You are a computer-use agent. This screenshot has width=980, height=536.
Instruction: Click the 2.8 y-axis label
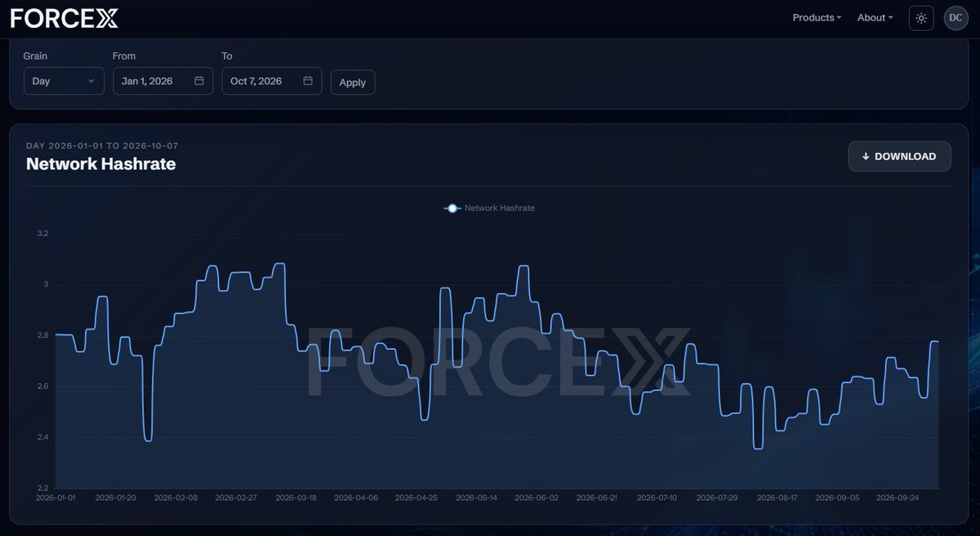[x=42, y=335]
